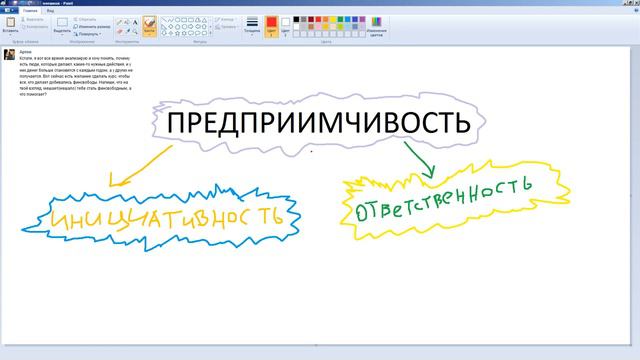Image resolution: width=640 pixels, height=360 pixels.
Task: Click Изменить размер resize button
Action: click(92, 27)
